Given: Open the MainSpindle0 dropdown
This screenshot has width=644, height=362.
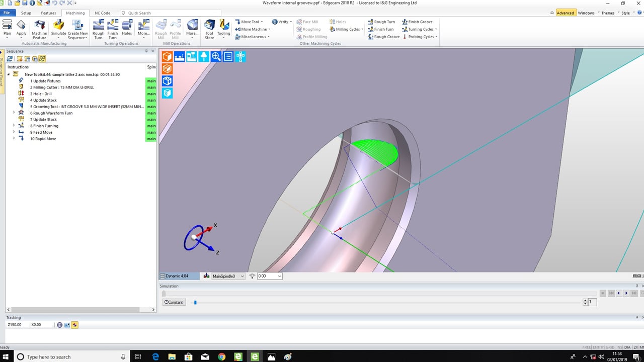Looking at the screenshot, I should tap(243, 276).
